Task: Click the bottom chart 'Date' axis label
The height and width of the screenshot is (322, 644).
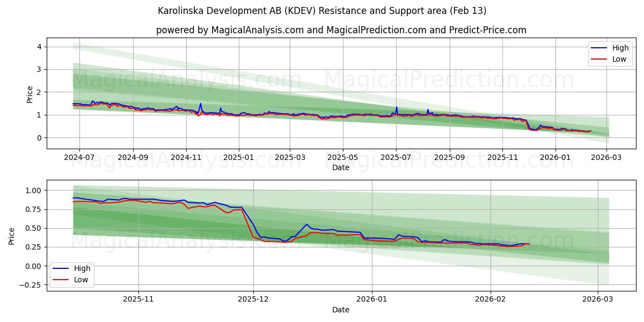Action: click(x=341, y=310)
